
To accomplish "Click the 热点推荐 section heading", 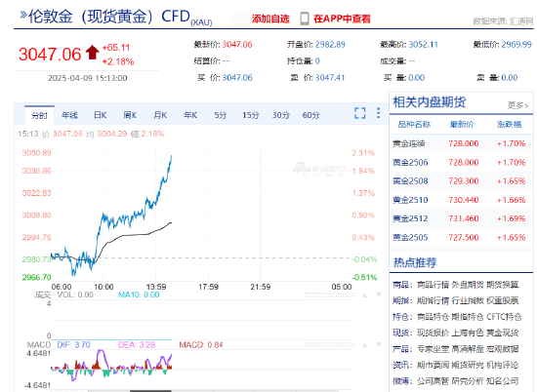I will 415,262.
